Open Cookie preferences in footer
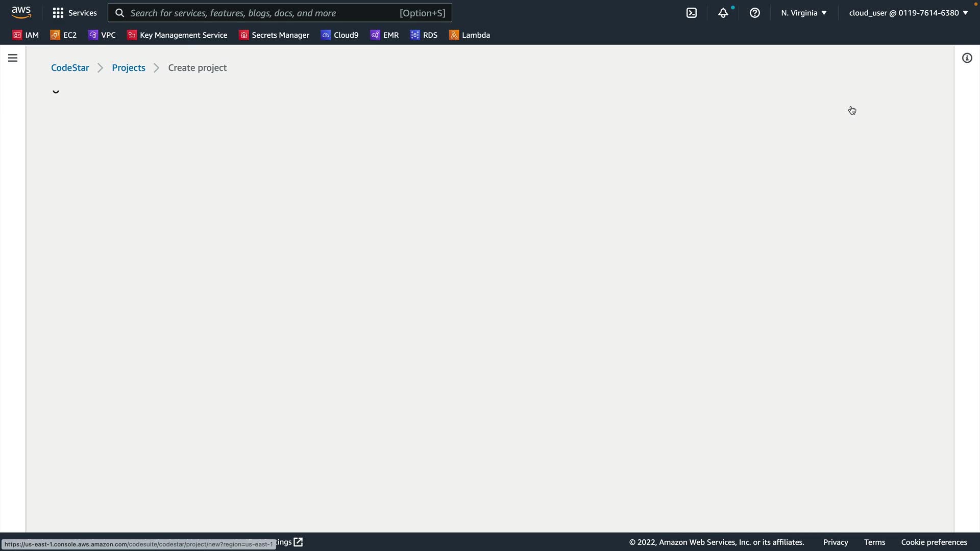The width and height of the screenshot is (980, 551). (934, 542)
